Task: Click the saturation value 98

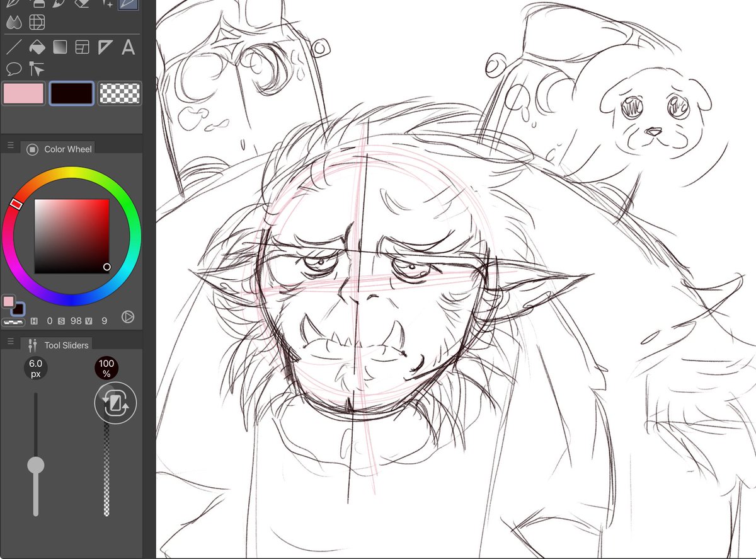Action: point(76,321)
